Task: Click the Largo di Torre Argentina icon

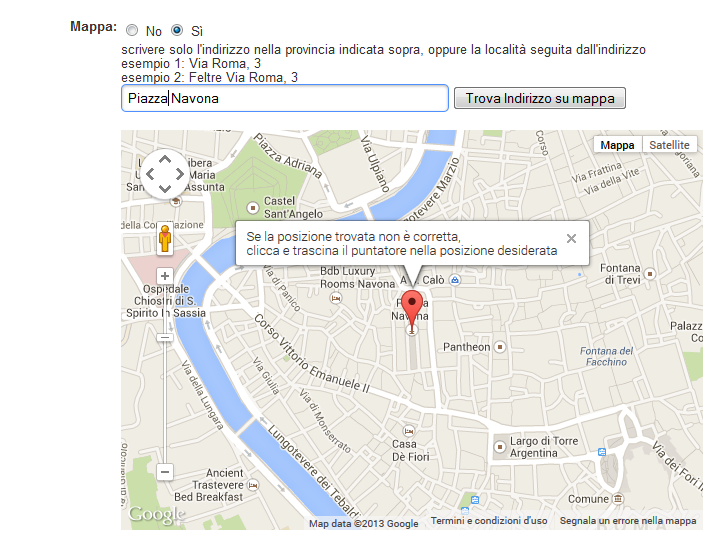Action: point(500,447)
